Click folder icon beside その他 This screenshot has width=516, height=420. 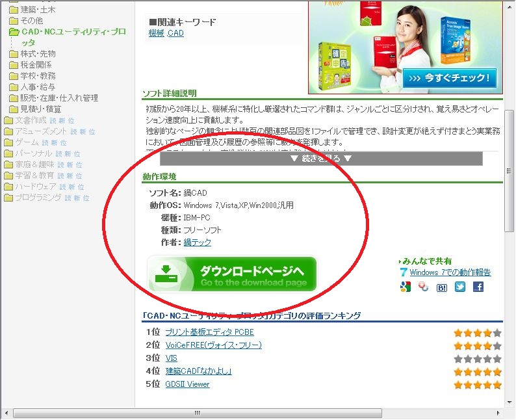(x=14, y=21)
